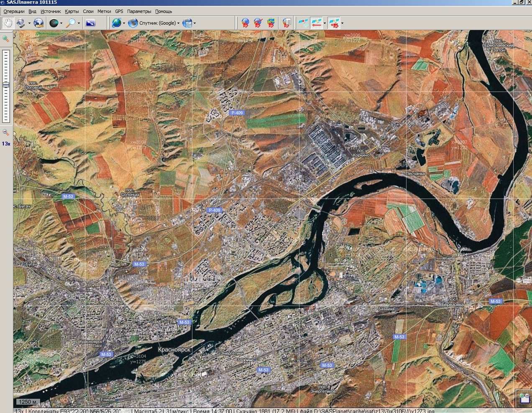Open the Метки menu
This screenshot has height=413, width=532.
pyautogui.click(x=104, y=11)
